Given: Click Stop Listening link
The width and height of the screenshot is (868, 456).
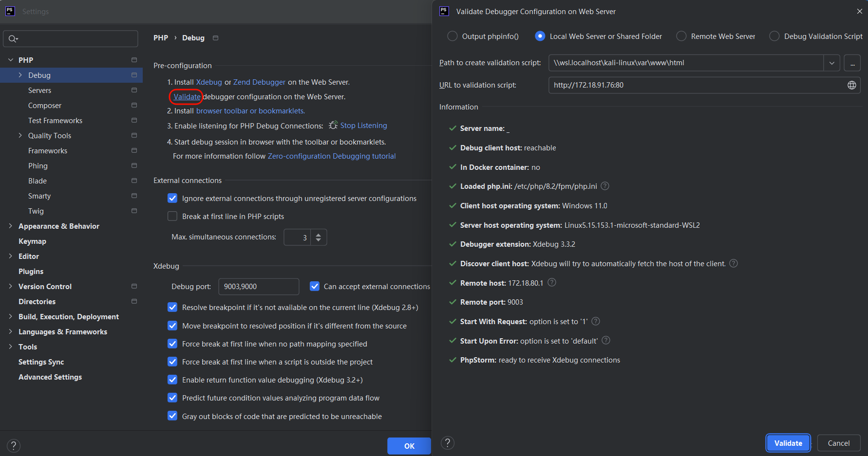Looking at the screenshot, I should click(x=363, y=126).
